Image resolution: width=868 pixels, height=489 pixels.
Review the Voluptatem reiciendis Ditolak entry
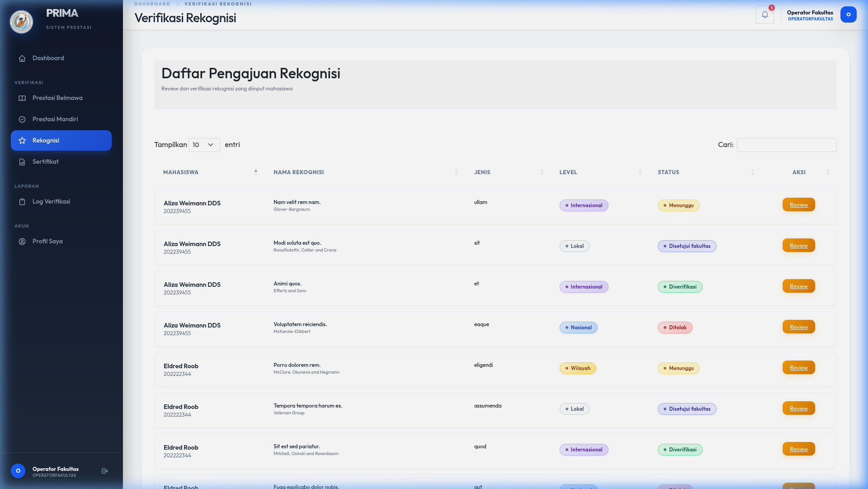click(x=798, y=327)
